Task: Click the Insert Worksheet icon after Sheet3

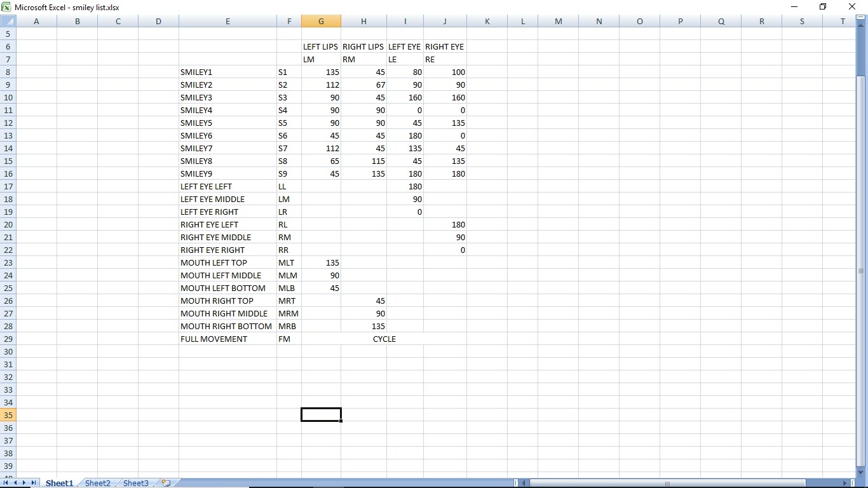Action: point(166,483)
